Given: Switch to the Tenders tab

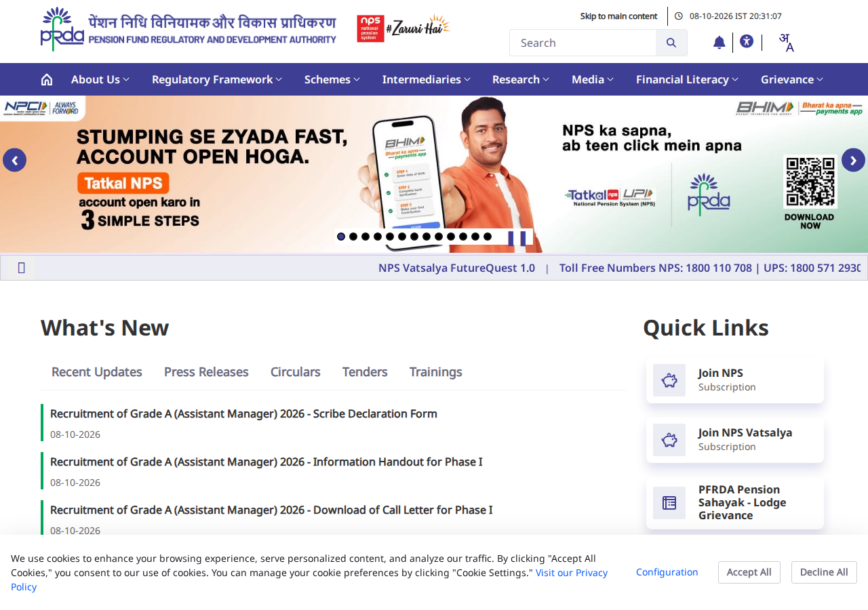Looking at the screenshot, I should point(365,371).
